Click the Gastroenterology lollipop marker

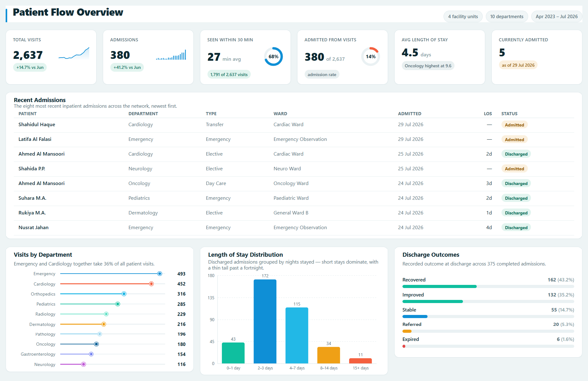[x=91, y=354]
